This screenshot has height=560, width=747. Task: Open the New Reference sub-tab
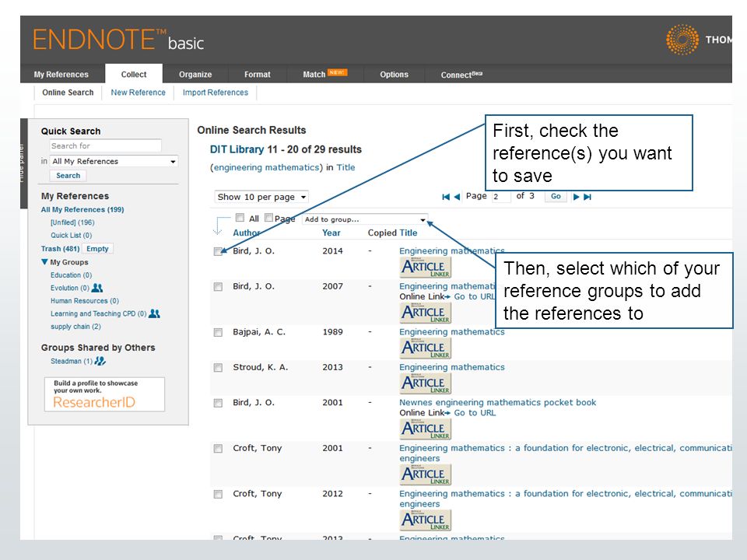click(139, 93)
